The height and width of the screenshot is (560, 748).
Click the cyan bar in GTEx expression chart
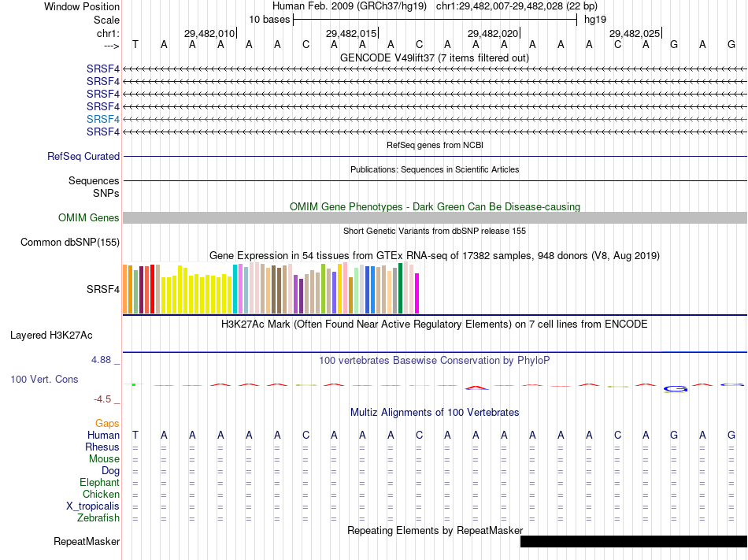click(x=235, y=289)
